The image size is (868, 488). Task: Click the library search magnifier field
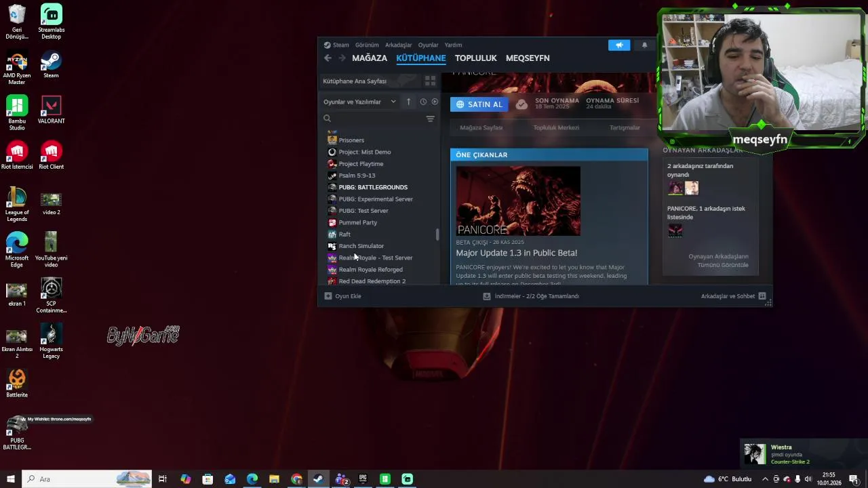click(x=327, y=119)
